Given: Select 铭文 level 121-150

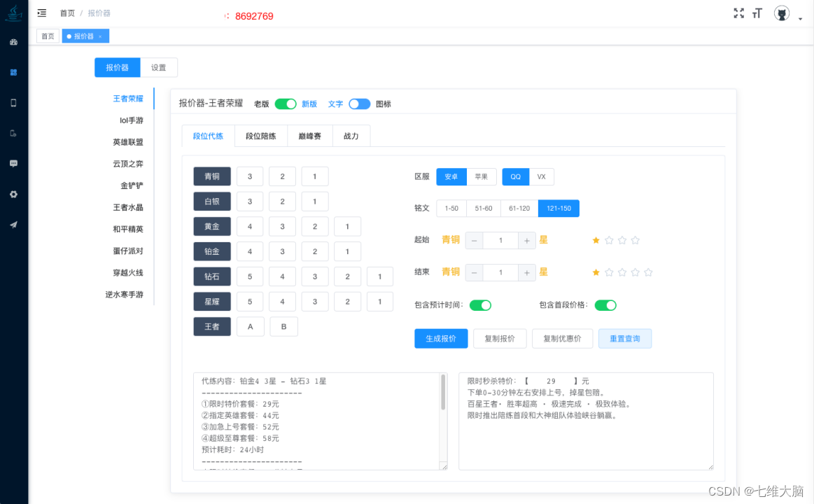Looking at the screenshot, I should point(559,208).
